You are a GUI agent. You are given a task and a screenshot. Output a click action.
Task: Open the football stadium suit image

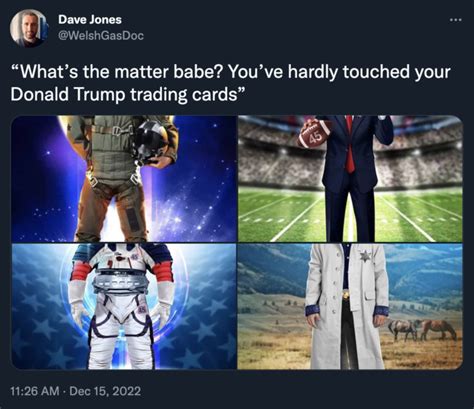pos(350,179)
